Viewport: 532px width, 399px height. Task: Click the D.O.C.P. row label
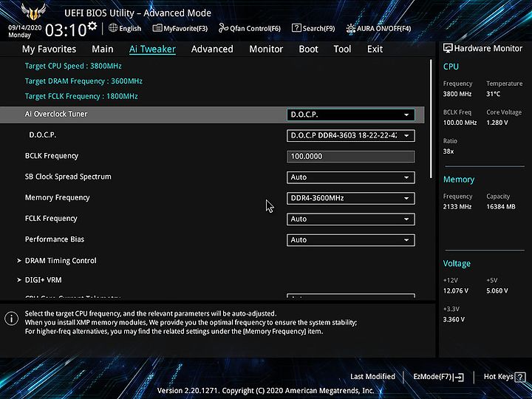pyautogui.click(x=43, y=135)
